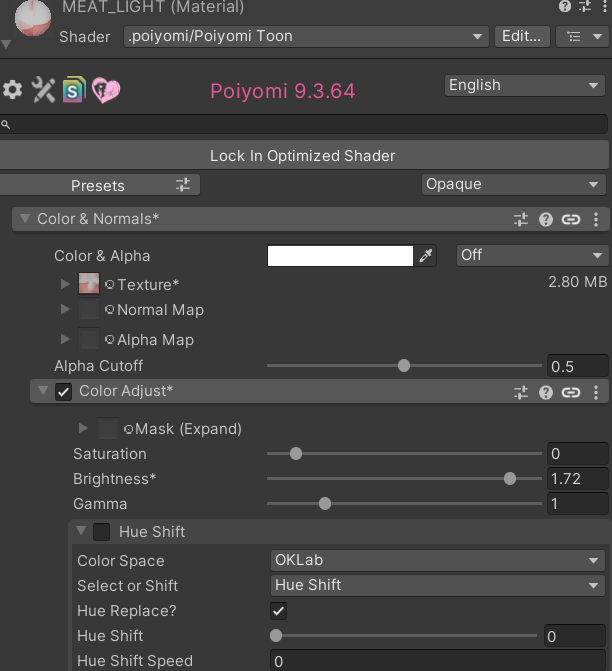Select the empty Mask texture slot
This screenshot has width=612, height=671.
tap(108, 428)
